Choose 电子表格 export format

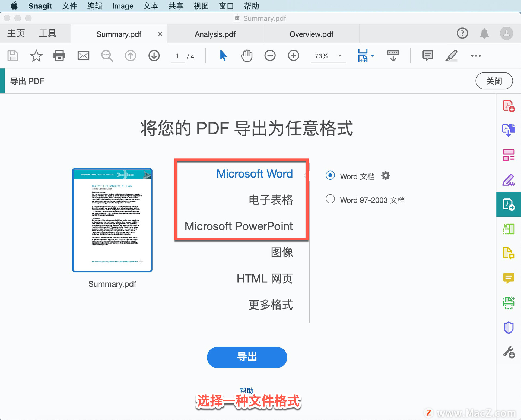[271, 200]
